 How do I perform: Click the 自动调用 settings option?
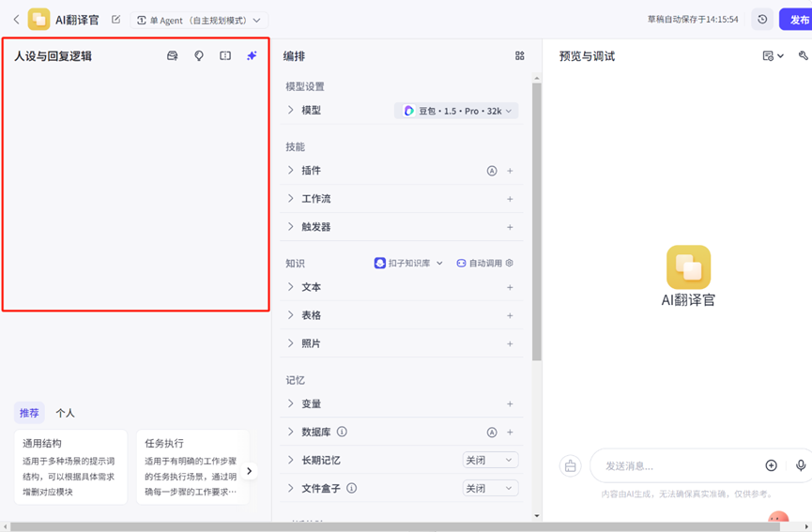[x=484, y=263]
